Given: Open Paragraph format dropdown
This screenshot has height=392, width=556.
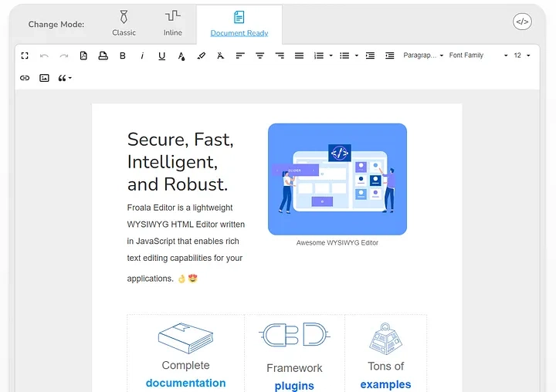Looking at the screenshot, I should [423, 56].
